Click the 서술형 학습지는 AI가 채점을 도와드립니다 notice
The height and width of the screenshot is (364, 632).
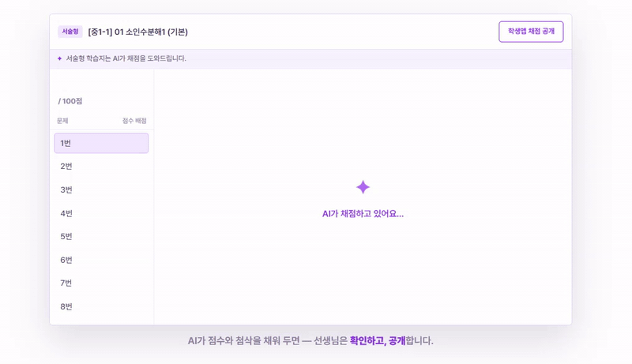126,58
